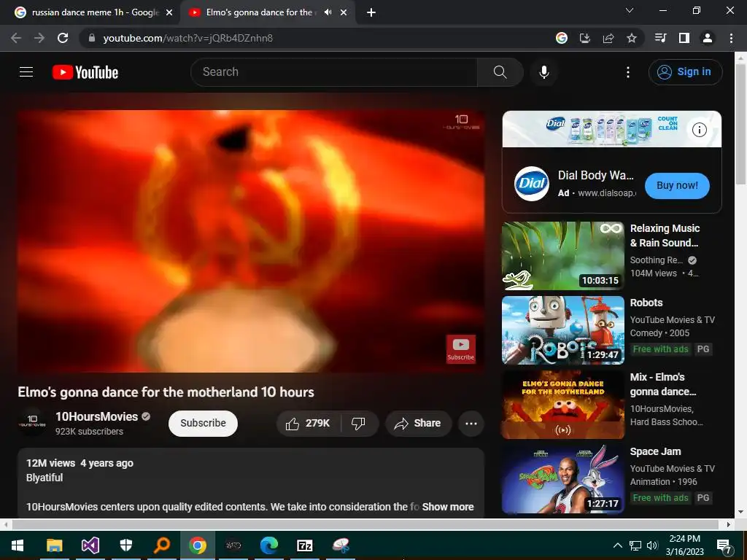Open 7-Zip from taskbar
This screenshot has height=560, width=747.
[x=304, y=545]
